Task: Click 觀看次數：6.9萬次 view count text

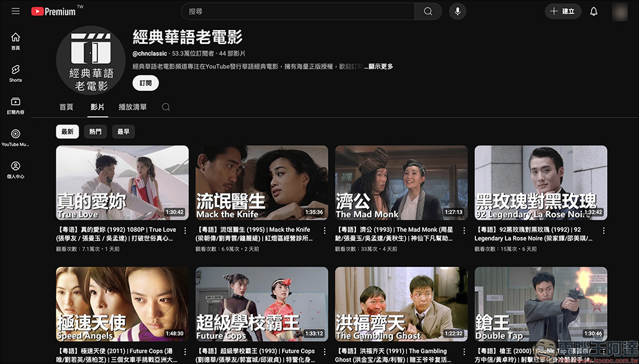Action: 217,249
